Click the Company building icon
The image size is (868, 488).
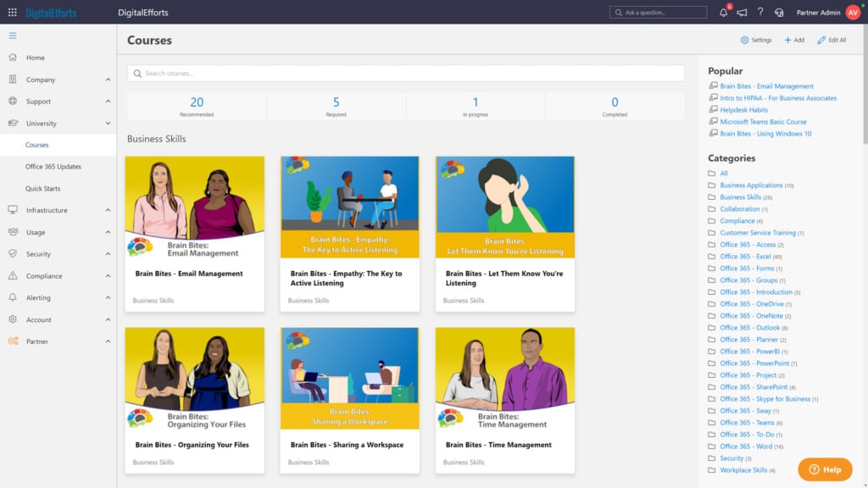click(x=13, y=79)
